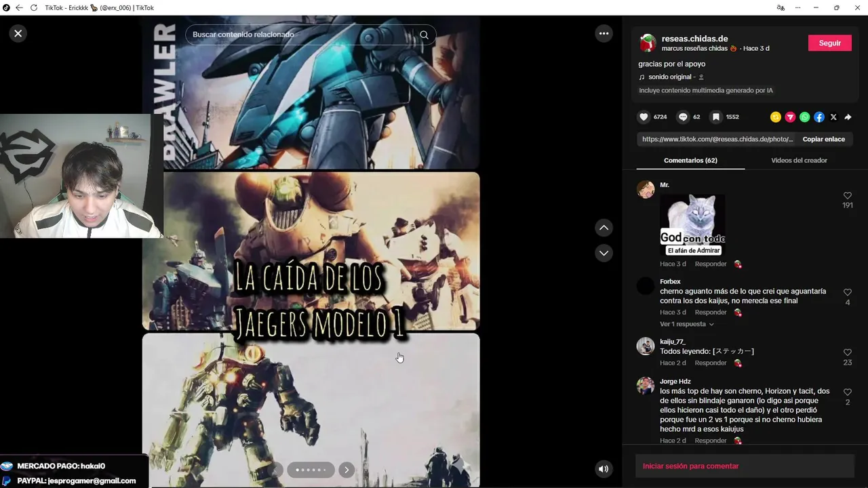
Task: Repost using the yellow repost icon
Action: [776, 117]
